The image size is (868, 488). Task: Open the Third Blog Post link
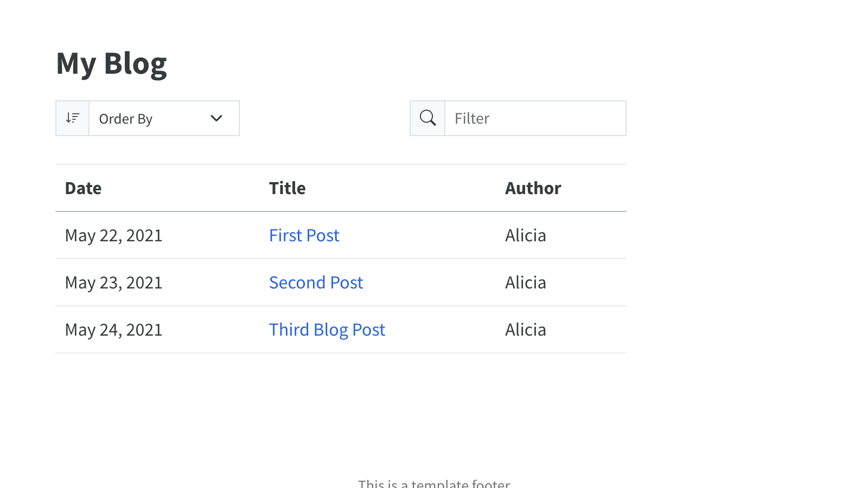327,330
